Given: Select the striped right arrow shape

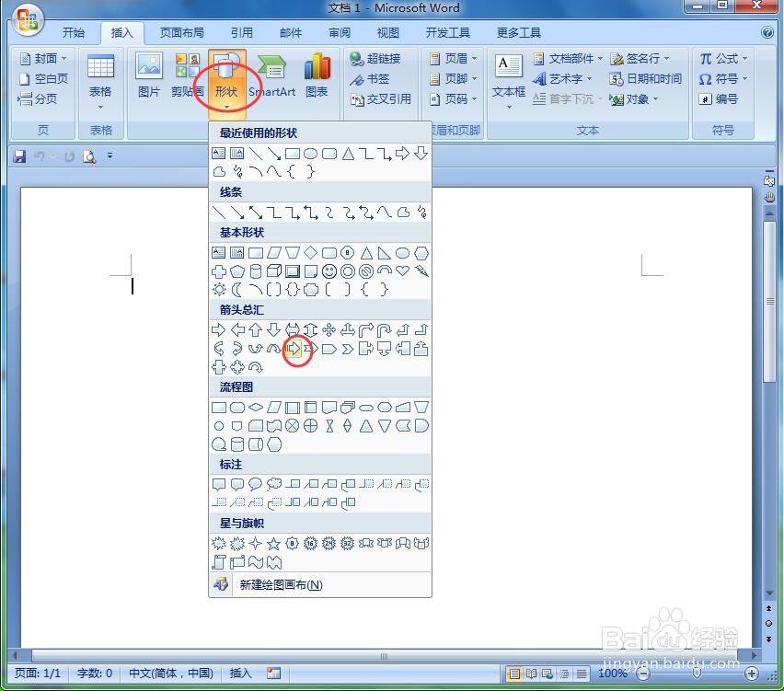Looking at the screenshot, I should (x=293, y=349).
